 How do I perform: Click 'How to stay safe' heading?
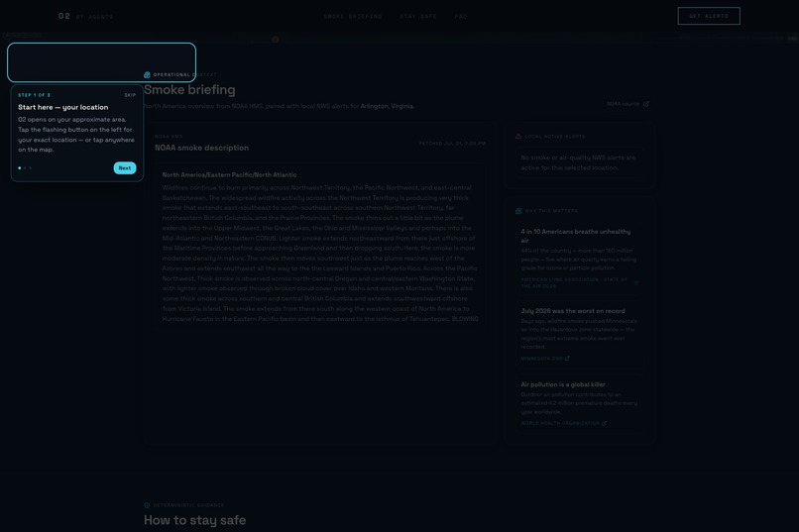(194, 520)
